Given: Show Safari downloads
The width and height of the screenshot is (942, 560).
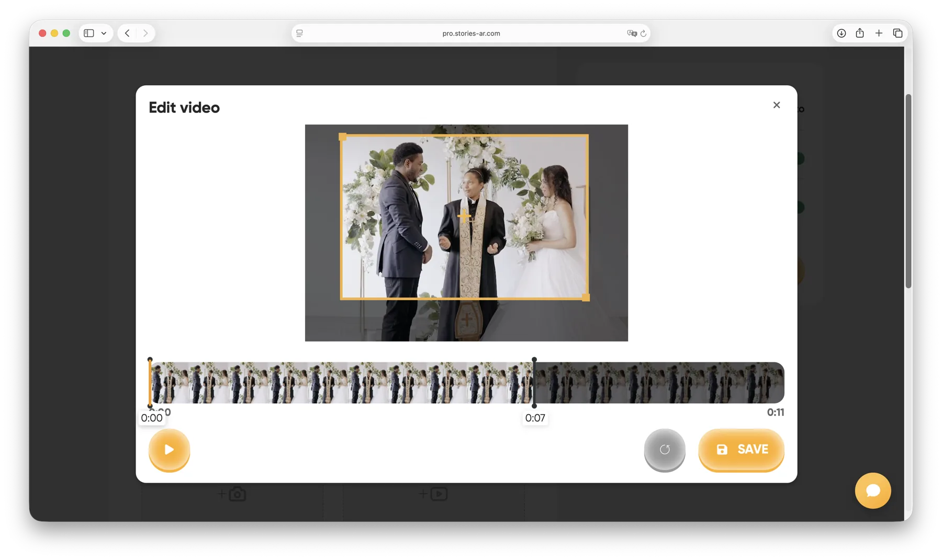Looking at the screenshot, I should (x=842, y=33).
